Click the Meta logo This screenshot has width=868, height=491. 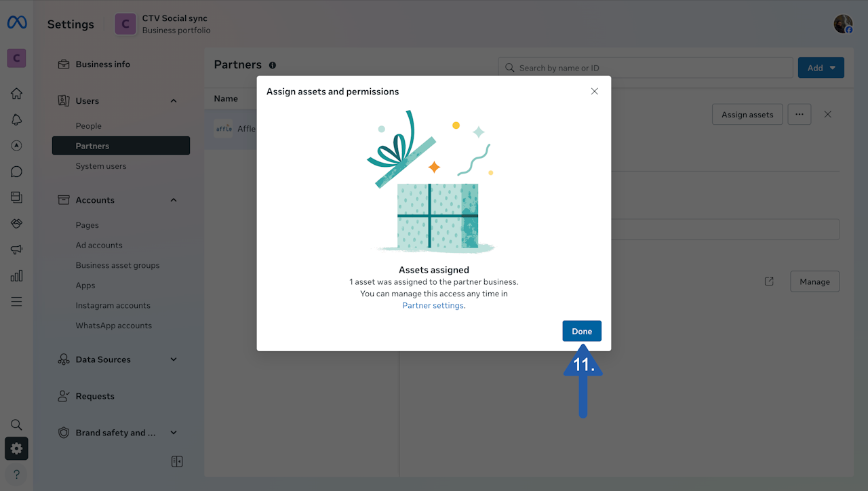pyautogui.click(x=17, y=23)
